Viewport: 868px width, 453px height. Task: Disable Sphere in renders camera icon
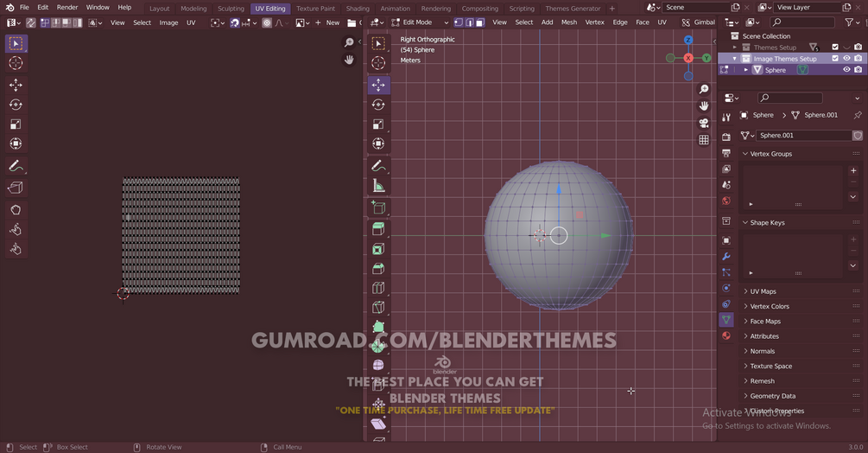point(858,70)
